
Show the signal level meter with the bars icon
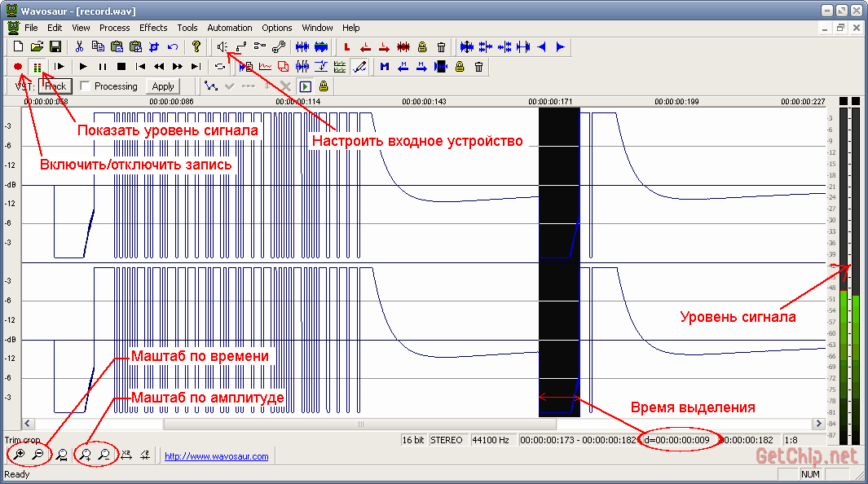(37, 67)
